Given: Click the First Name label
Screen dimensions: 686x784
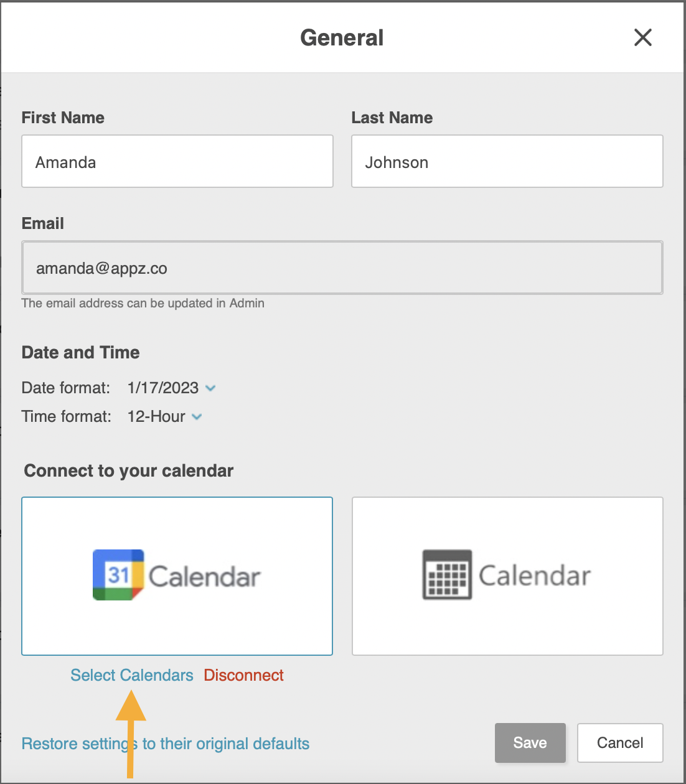Looking at the screenshot, I should (x=63, y=118).
